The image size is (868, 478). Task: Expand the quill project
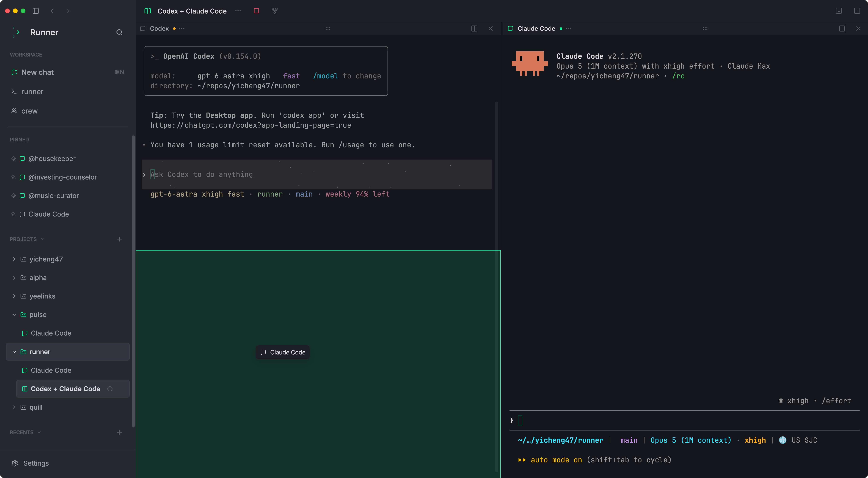[14, 407]
